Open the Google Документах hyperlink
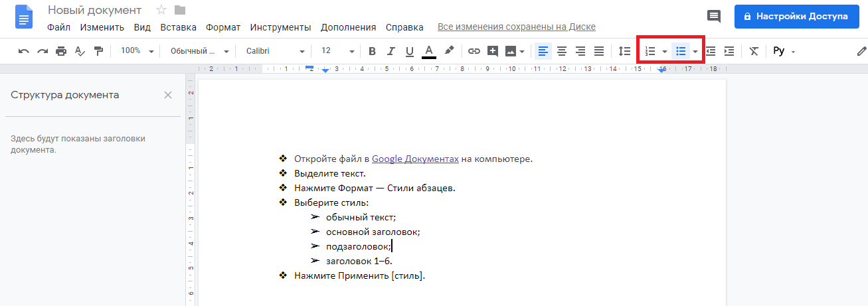868x306 pixels. pyautogui.click(x=415, y=159)
